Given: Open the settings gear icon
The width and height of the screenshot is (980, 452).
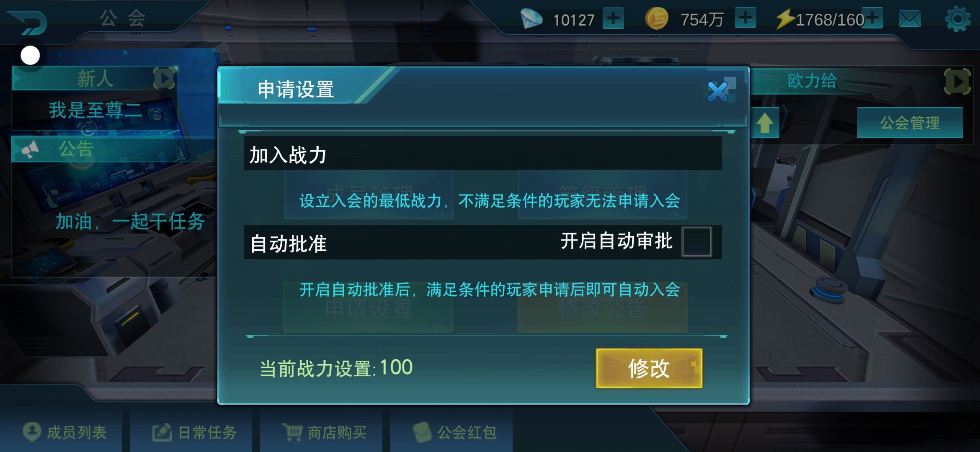Looking at the screenshot, I should pos(958,19).
